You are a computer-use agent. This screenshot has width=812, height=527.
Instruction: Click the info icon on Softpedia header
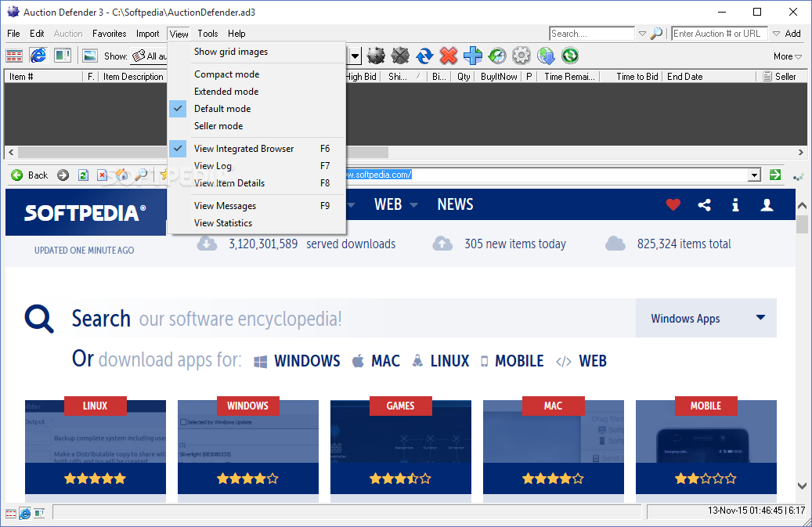pyautogui.click(x=735, y=205)
